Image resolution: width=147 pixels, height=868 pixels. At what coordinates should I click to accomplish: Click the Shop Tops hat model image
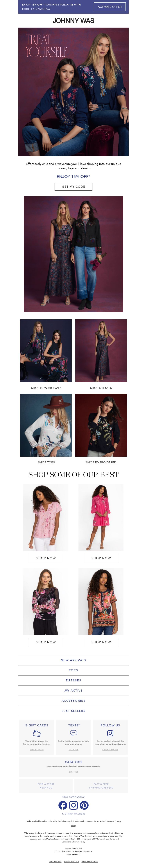point(46,425)
